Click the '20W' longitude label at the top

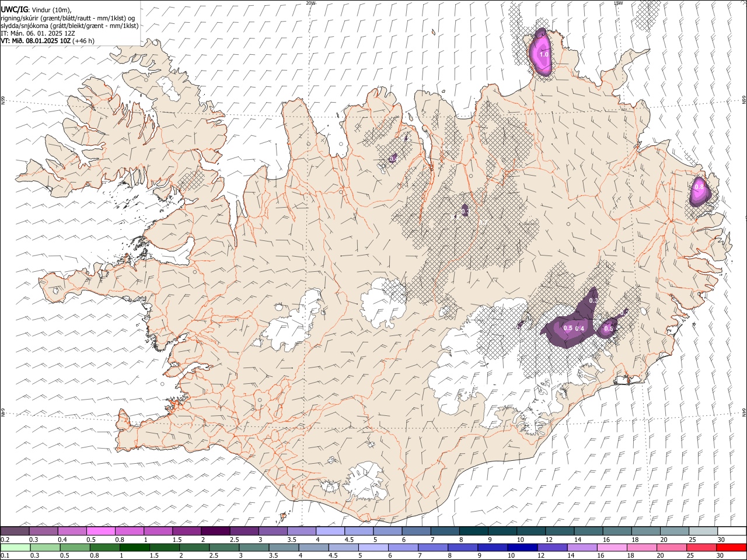coord(310,3)
